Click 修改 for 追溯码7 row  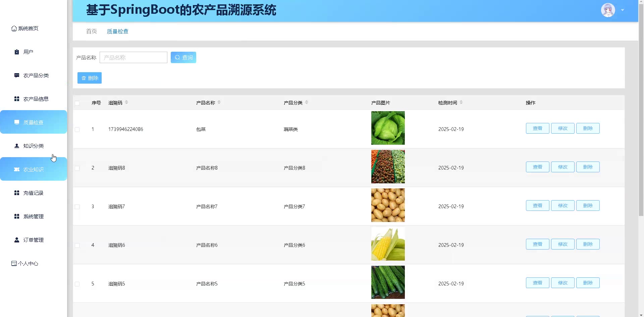coord(562,206)
